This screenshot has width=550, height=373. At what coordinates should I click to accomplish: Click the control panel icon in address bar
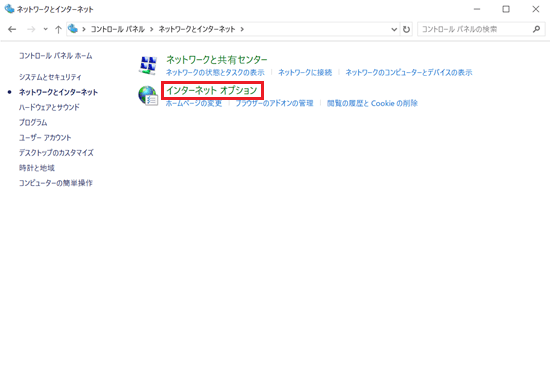(73, 29)
